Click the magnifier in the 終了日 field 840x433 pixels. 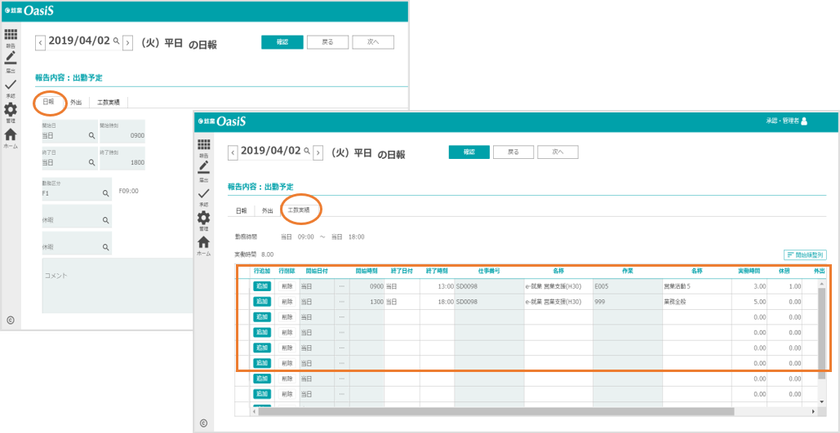92,162
